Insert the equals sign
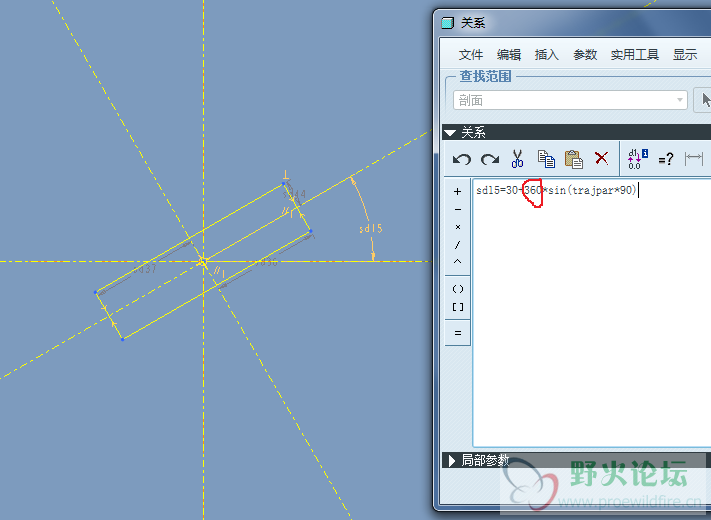Screen dimensions: 711x520 click(458, 333)
